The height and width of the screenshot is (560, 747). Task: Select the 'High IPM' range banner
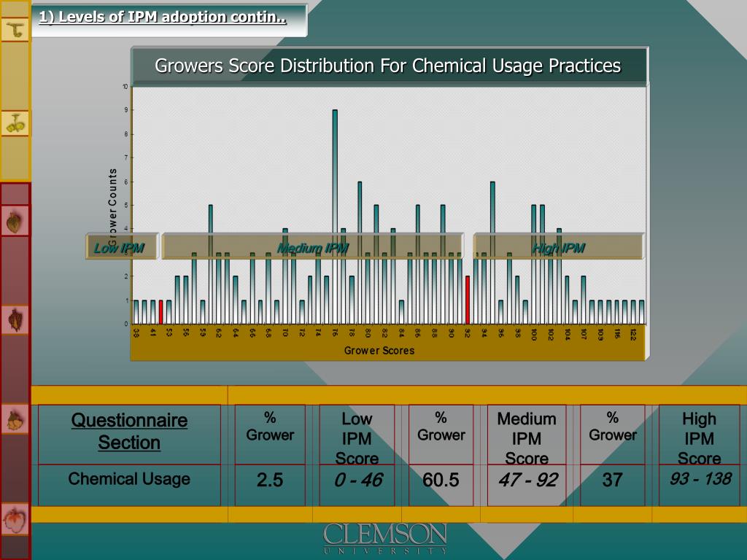pos(558,246)
